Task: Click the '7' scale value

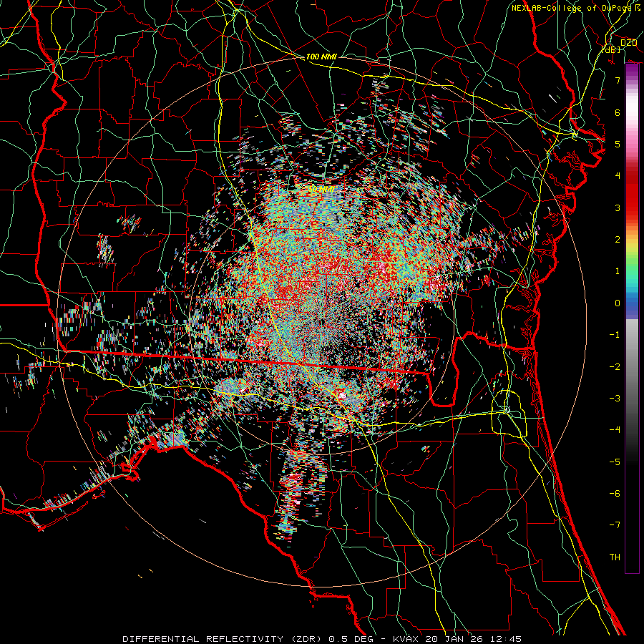Action: click(618, 80)
